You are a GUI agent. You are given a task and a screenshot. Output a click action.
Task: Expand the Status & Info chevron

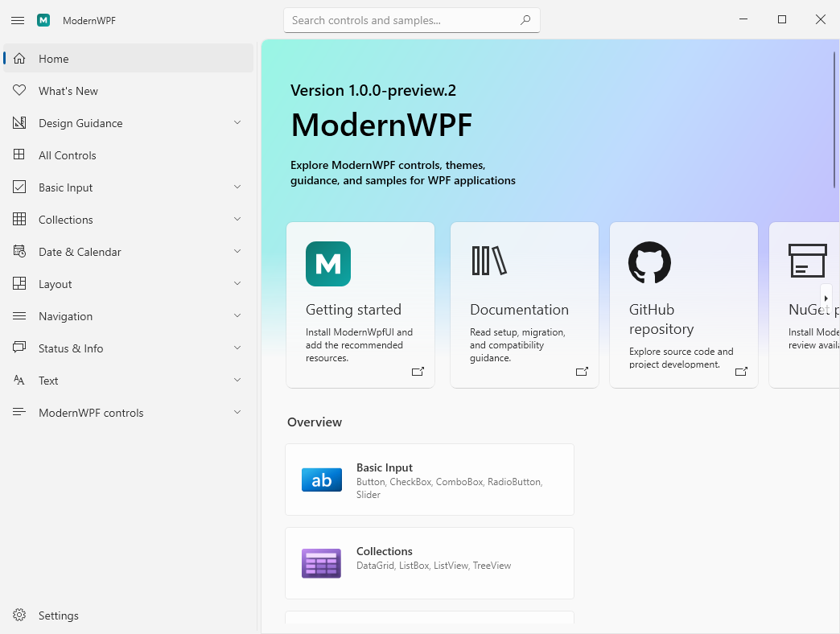click(x=237, y=348)
